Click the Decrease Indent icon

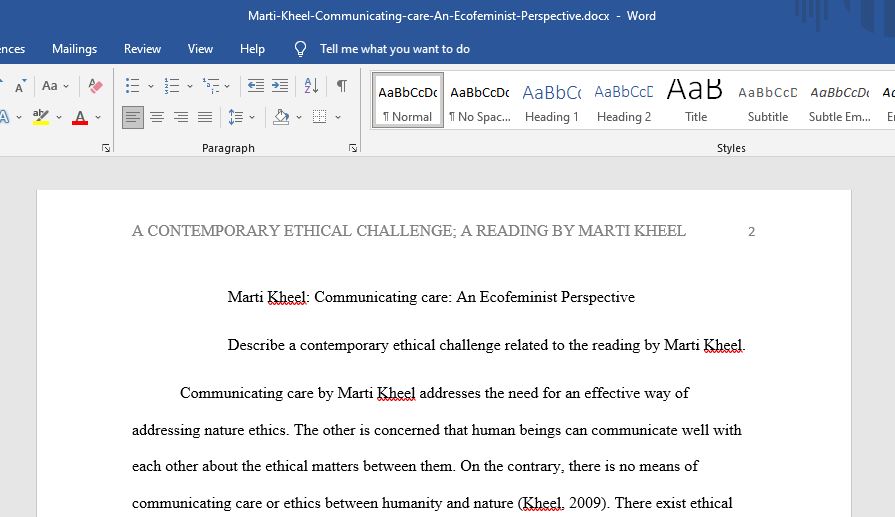tap(255, 86)
